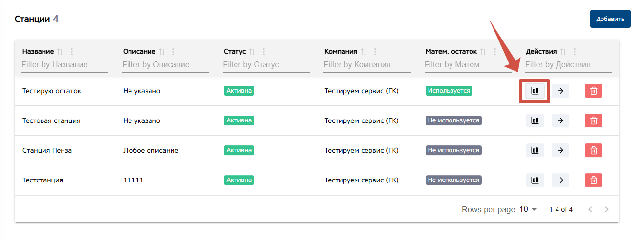Open column menu for Описание
The height and width of the screenshot is (240, 644).
click(x=173, y=52)
